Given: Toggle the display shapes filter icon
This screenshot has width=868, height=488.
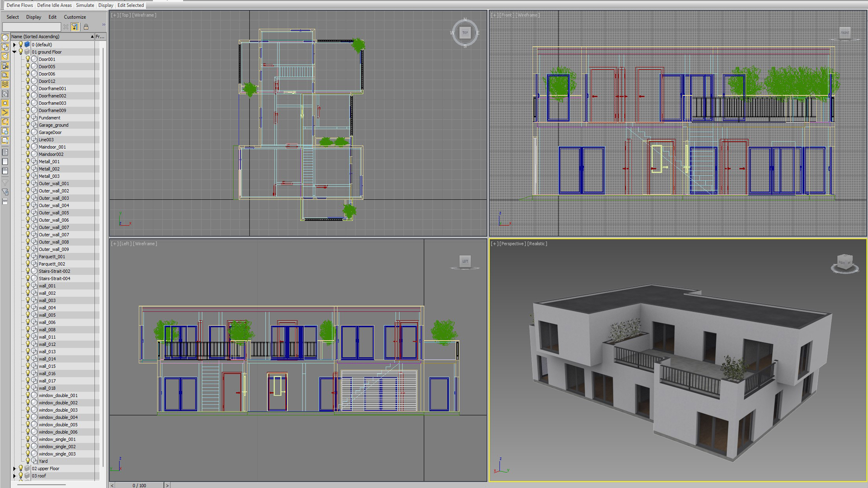Looking at the screenshot, I should click(x=5, y=47).
